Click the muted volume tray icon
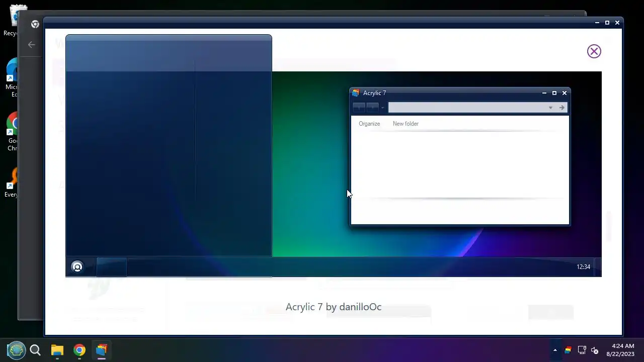The image size is (644, 362). tap(595, 350)
